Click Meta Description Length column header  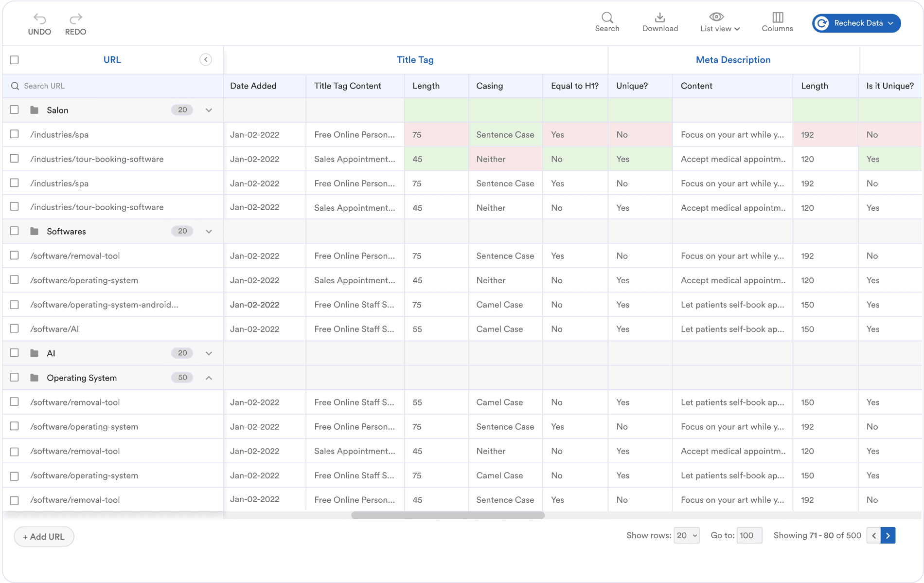pos(814,86)
